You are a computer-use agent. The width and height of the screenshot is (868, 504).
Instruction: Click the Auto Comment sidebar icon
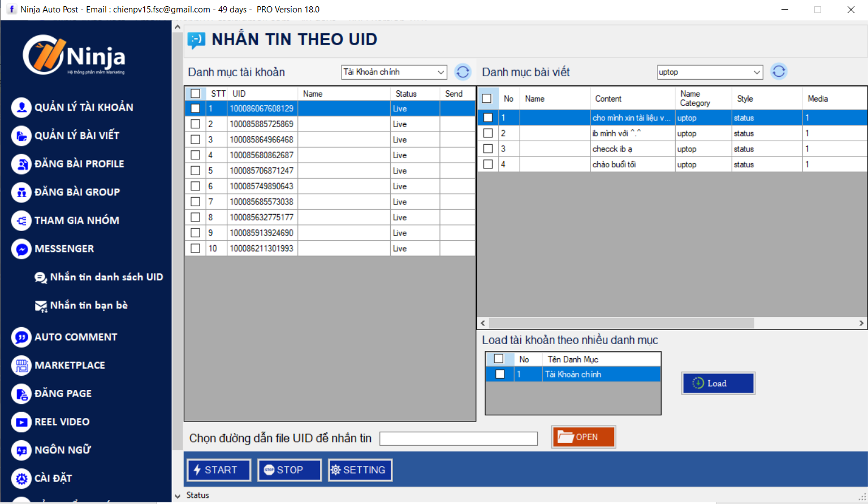(21, 337)
